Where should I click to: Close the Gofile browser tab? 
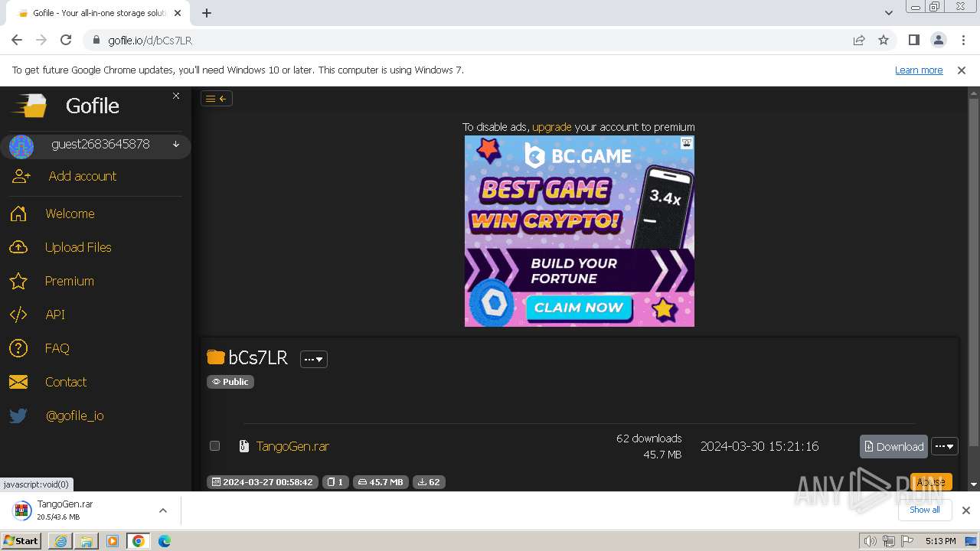point(178,13)
